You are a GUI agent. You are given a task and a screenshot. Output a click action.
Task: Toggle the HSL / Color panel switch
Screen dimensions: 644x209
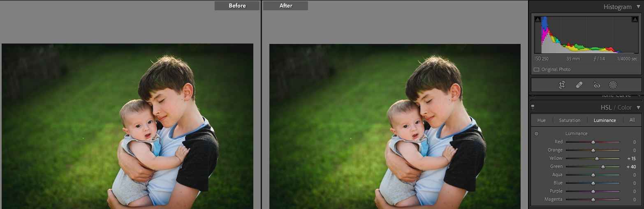533,107
